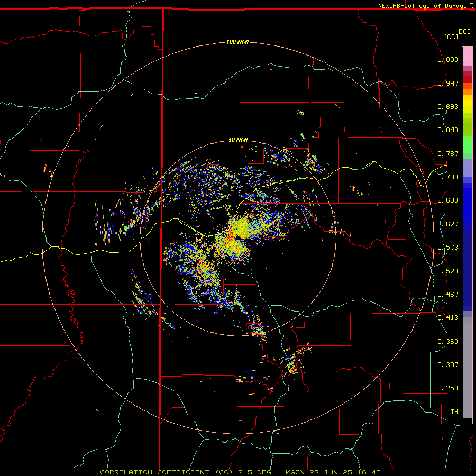Click the 0.680 scale value
The height and width of the screenshot is (476, 476).
448,200
